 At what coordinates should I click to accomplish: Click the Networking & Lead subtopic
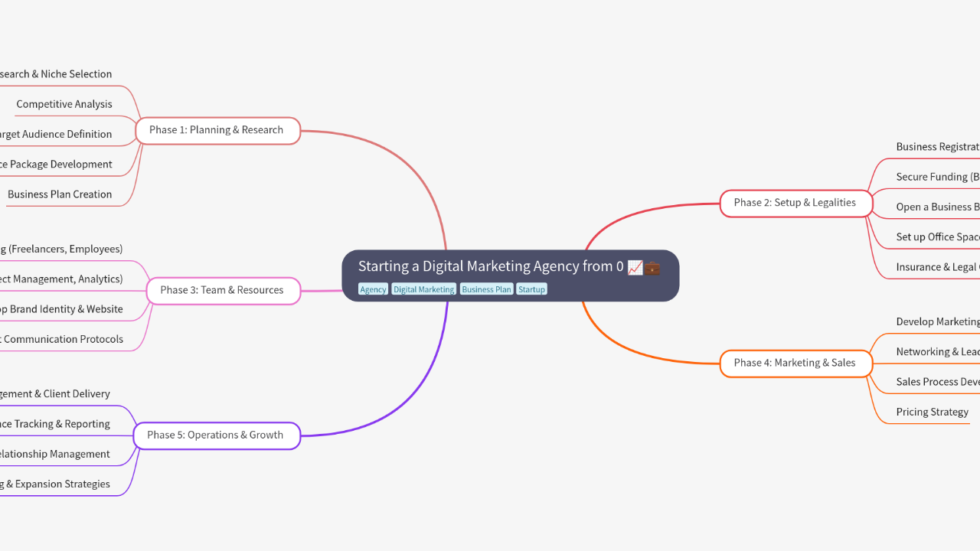coord(938,352)
